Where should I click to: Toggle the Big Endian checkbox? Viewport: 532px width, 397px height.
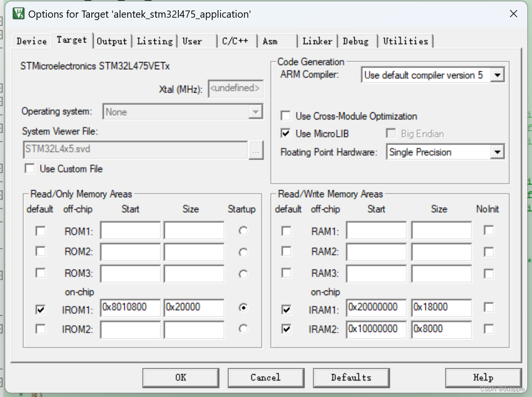[x=391, y=133]
